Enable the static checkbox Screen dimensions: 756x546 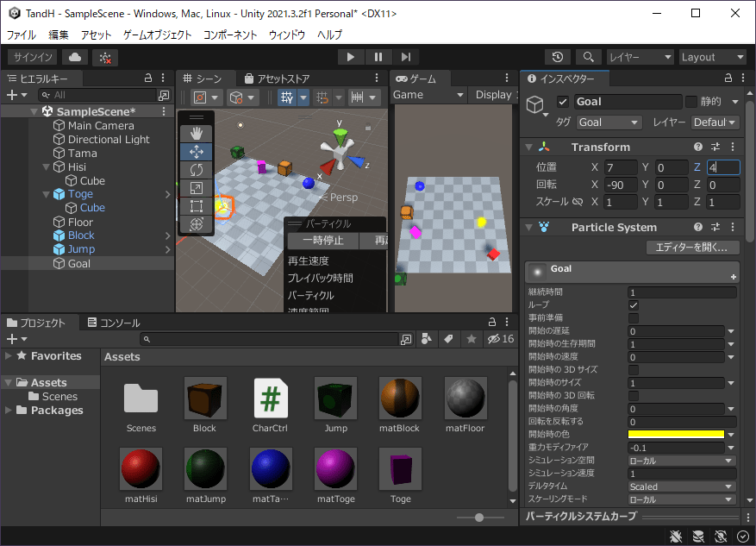[x=691, y=102]
